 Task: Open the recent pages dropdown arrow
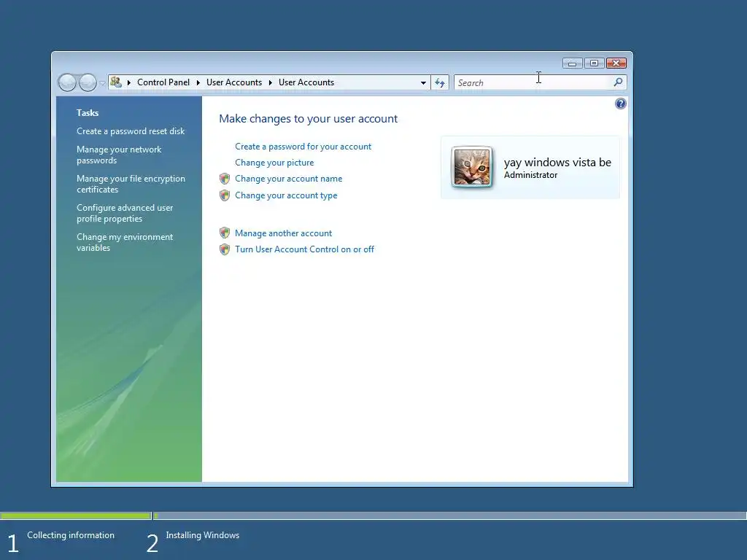[102, 83]
